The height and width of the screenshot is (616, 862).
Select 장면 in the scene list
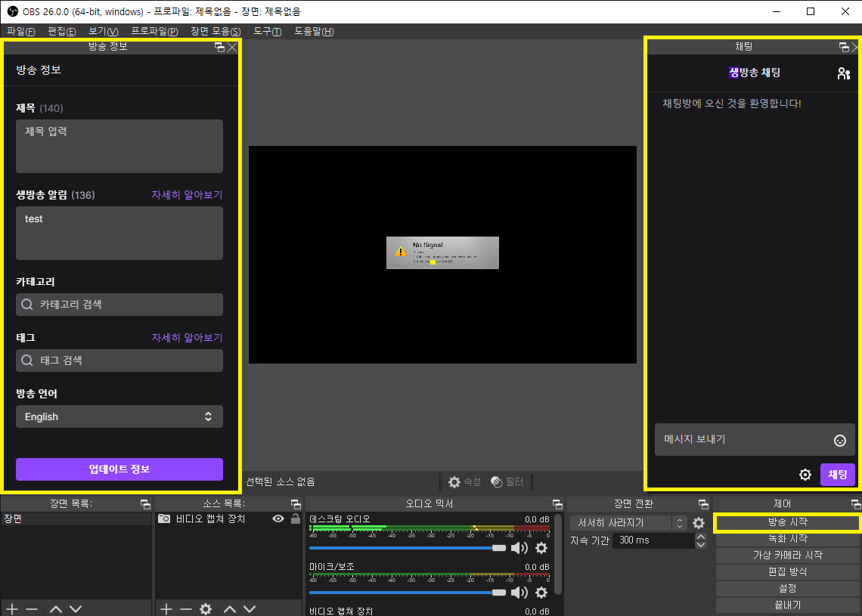tap(76, 518)
